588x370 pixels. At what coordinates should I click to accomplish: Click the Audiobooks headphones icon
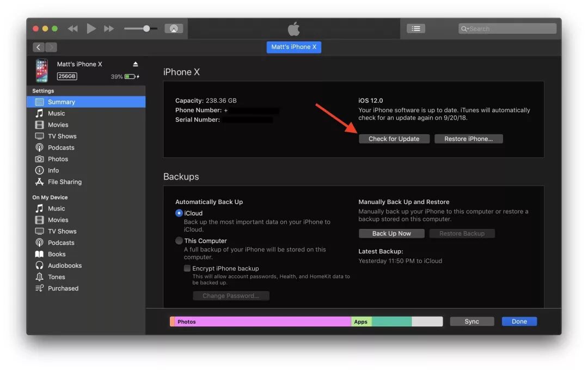point(39,266)
